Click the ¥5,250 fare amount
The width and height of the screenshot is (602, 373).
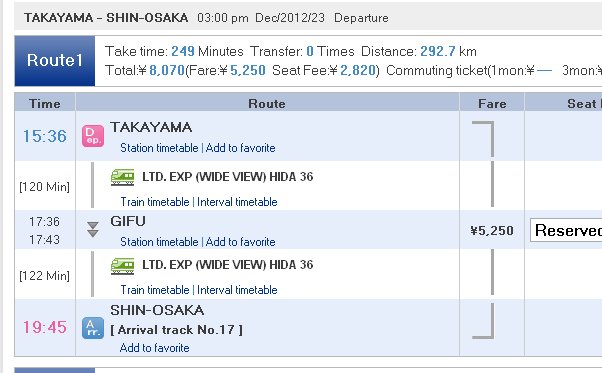[x=492, y=230]
